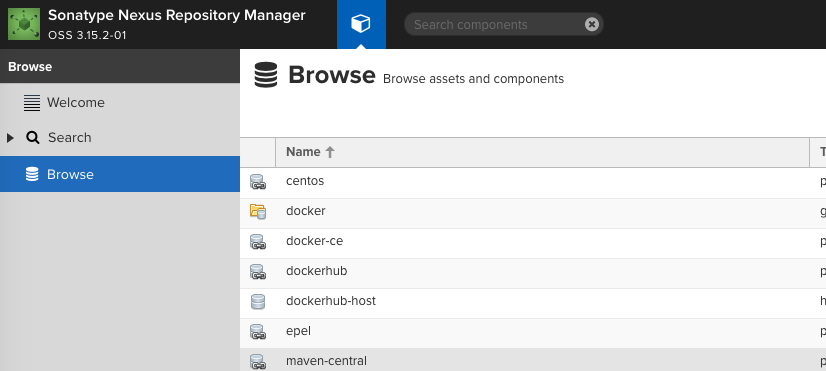This screenshot has height=371, width=826.
Task: Click into the Search components box
Action: 495,24
